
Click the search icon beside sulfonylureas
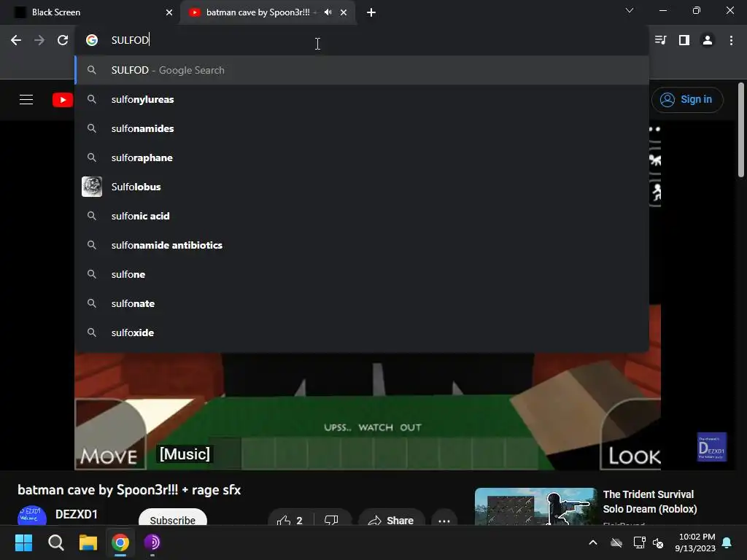pos(92,99)
